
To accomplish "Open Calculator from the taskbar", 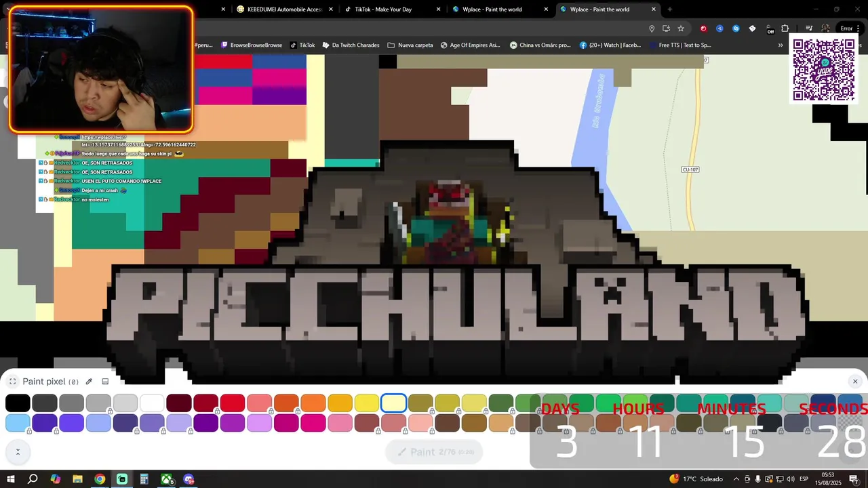I will pos(144,479).
